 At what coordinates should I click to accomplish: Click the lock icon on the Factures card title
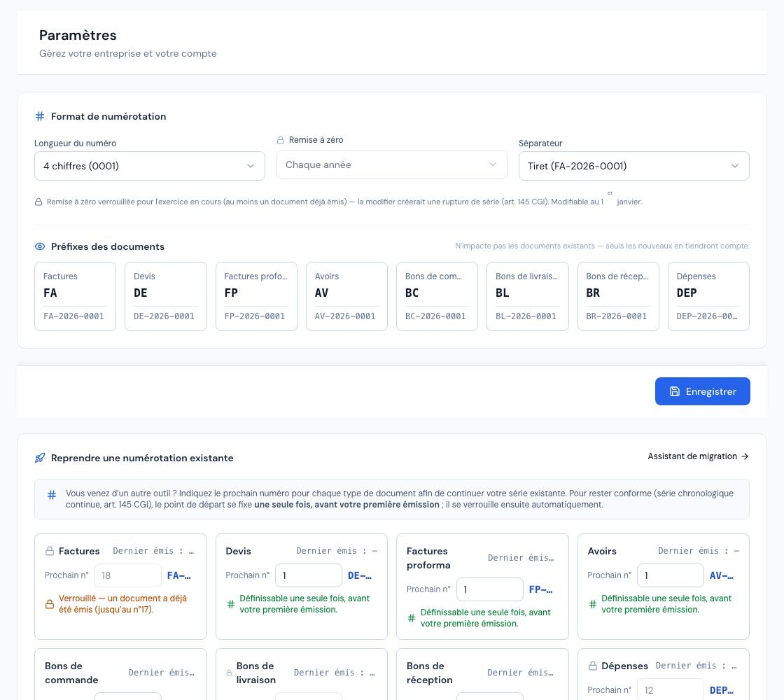pos(50,551)
